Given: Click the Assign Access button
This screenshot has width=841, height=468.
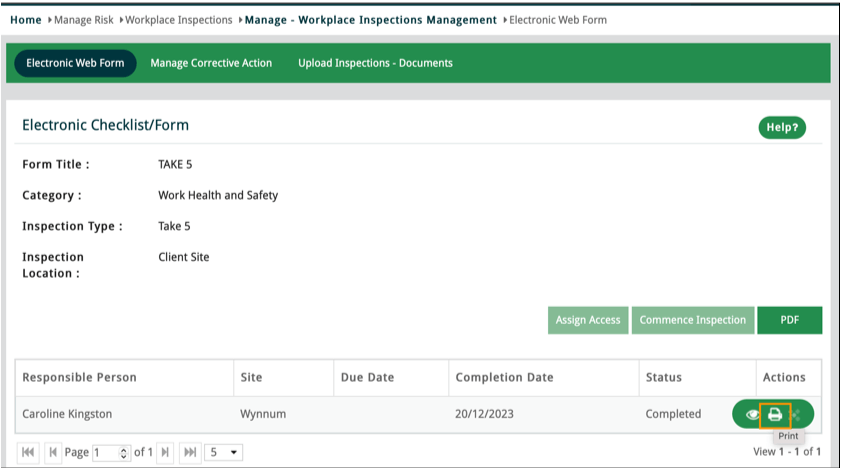Looking at the screenshot, I should tap(588, 320).
